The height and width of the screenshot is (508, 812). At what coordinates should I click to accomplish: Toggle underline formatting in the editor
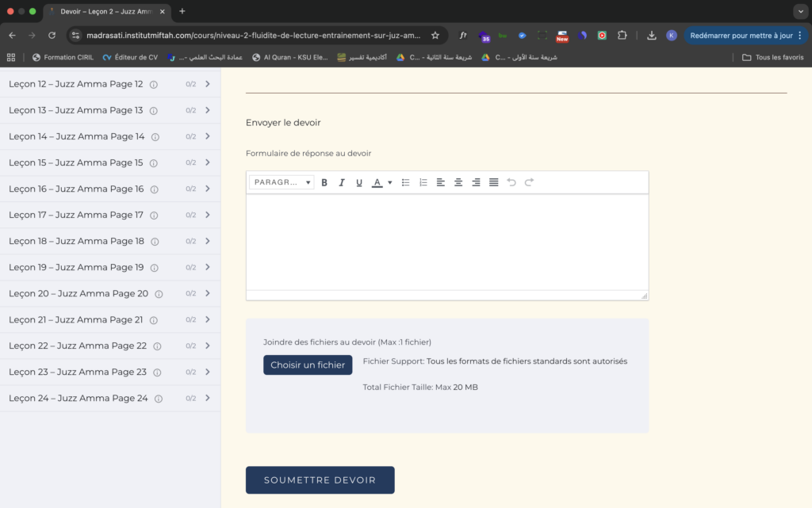click(359, 182)
